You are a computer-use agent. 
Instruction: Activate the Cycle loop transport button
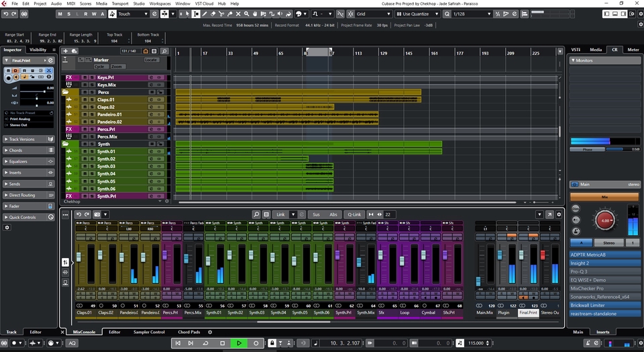pos(205,343)
